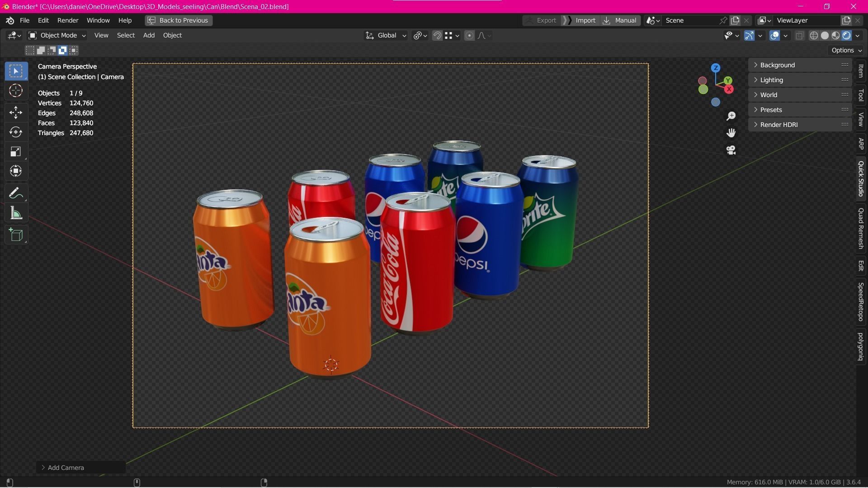
Task: Open the snapping options dropdown
Action: tap(452, 35)
